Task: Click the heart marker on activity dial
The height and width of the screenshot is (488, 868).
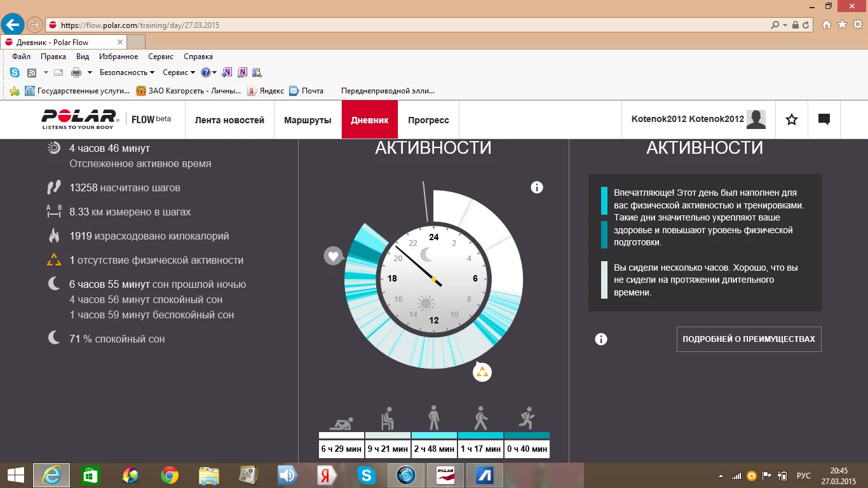Action: tap(333, 256)
